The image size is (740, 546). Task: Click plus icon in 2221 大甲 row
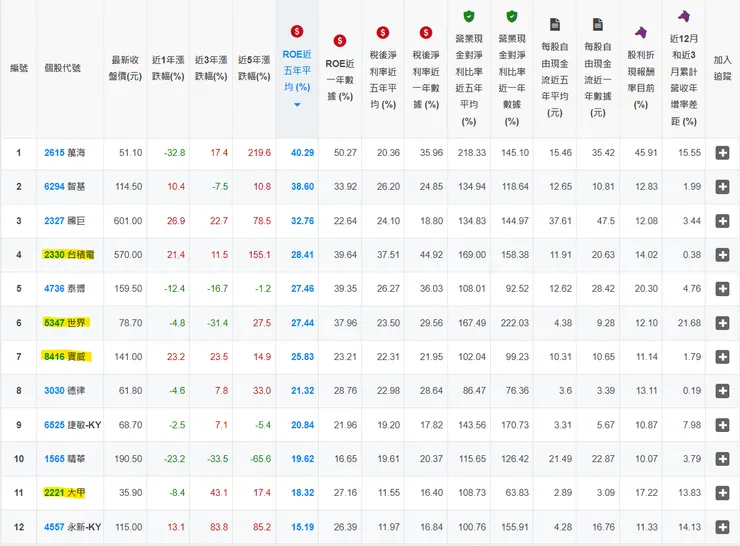722,493
